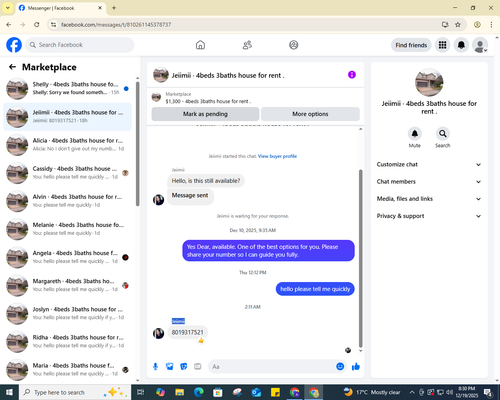Viewport: 500px width, 400px height.
Task: Click the chat scrollbar down arrow
Action: pos(360,351)
